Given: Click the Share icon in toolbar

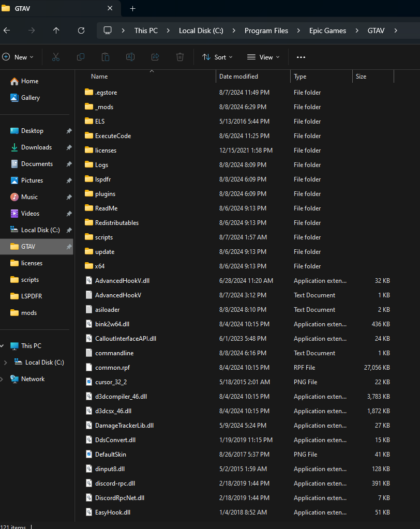Looking at the screenshot, I should 155,57.
